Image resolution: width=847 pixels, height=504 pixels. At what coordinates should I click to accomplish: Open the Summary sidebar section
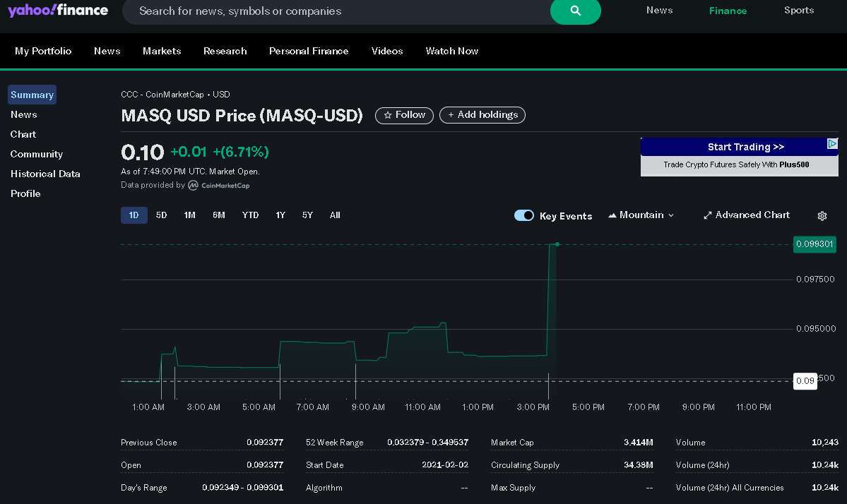32,95
